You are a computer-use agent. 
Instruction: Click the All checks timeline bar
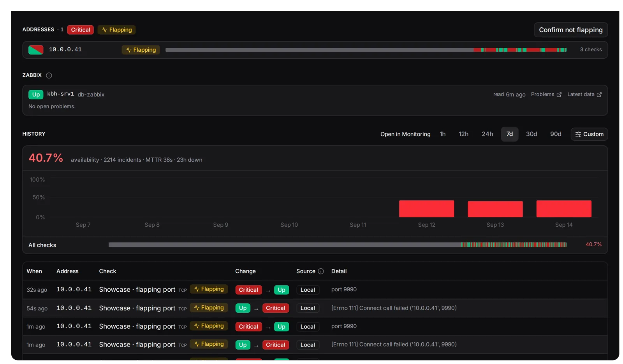pos(338,245)
